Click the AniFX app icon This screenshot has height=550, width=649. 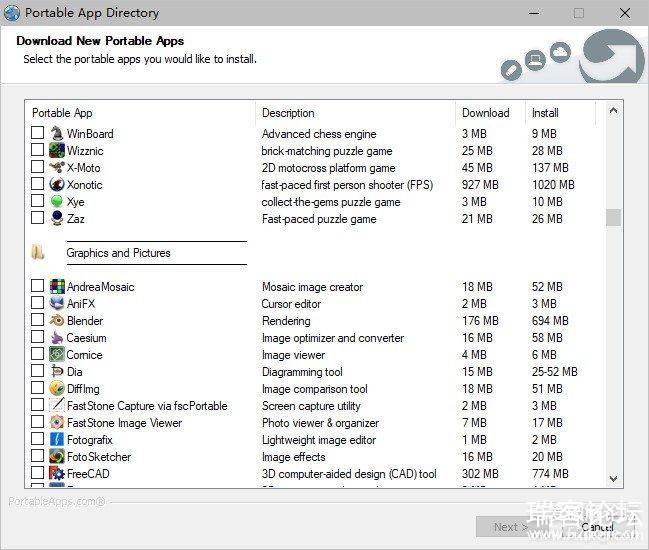click(57, 303)
